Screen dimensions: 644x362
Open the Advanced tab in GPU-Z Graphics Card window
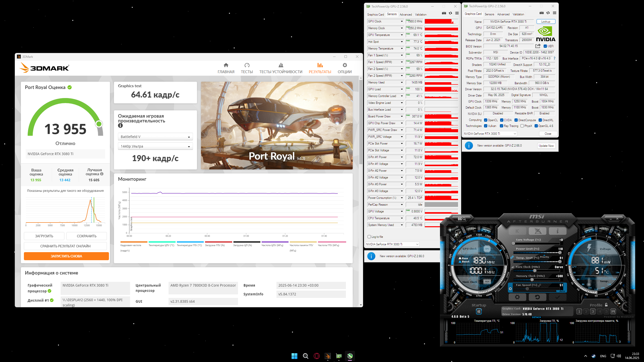[503, 14]
